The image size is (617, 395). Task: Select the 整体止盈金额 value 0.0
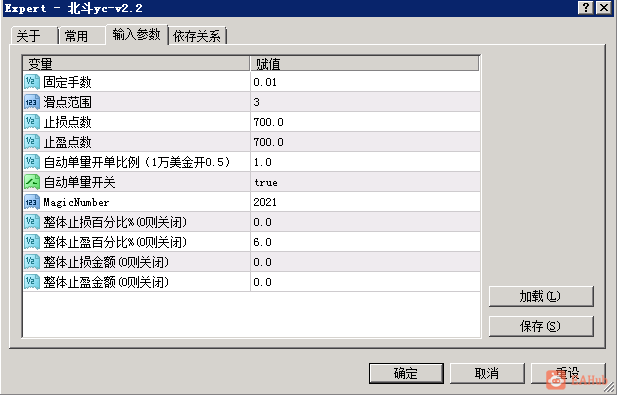(262, 282)
